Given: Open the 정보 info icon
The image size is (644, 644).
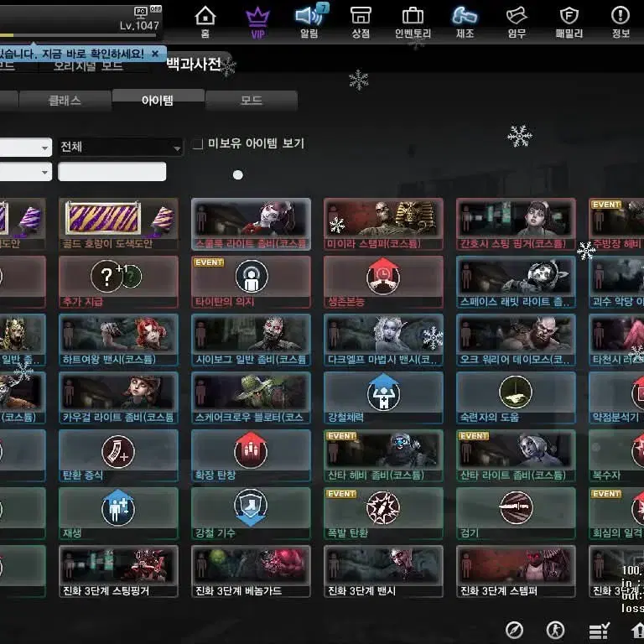Looking at the screenshot, I should pyautogui.click(x=621, y=16).
